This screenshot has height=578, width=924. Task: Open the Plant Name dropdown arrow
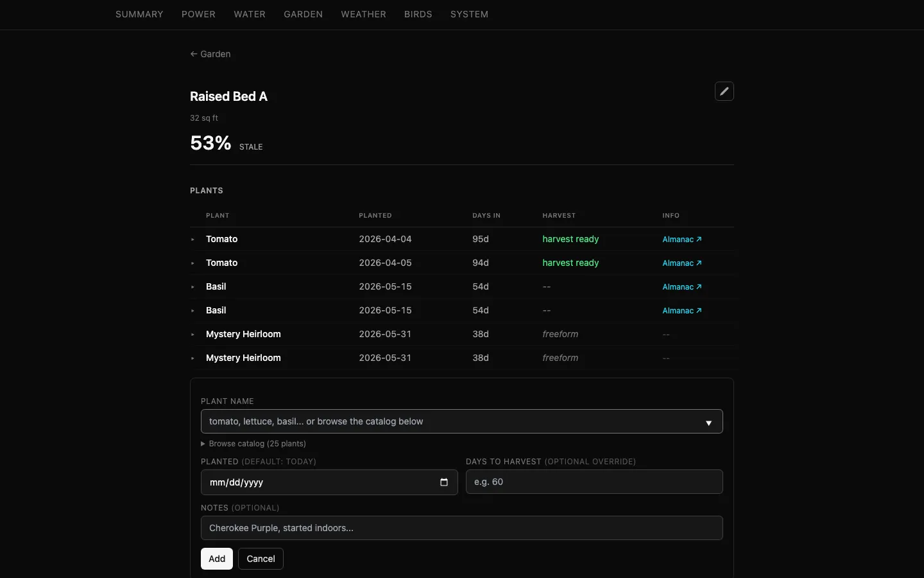(x=709, y=423)
